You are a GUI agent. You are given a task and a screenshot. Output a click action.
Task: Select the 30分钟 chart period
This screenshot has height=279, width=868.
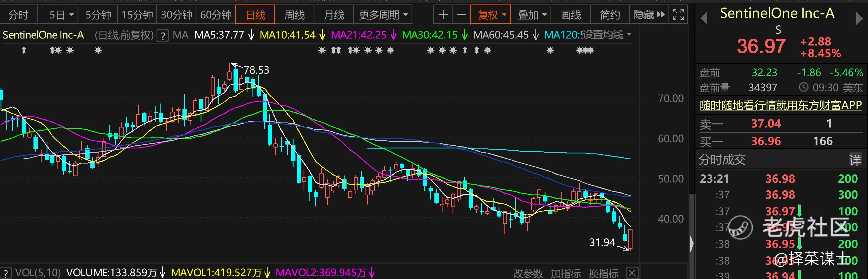point(176,15)
